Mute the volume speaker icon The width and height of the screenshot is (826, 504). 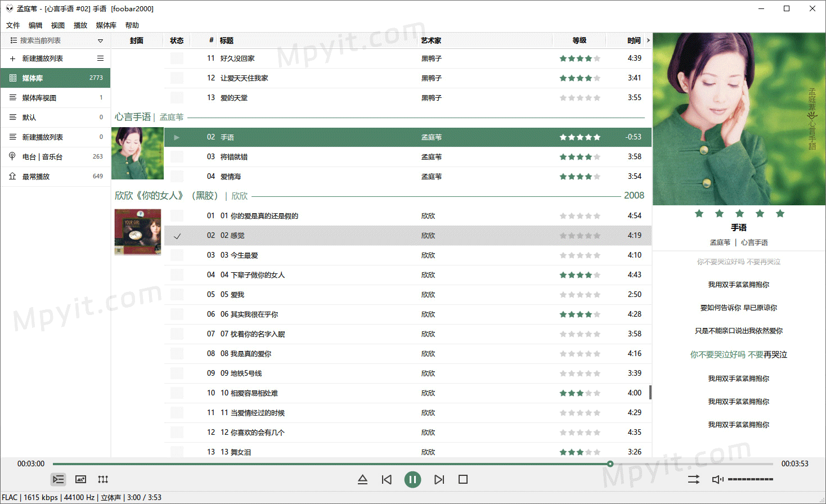click(x=717, y=479)
